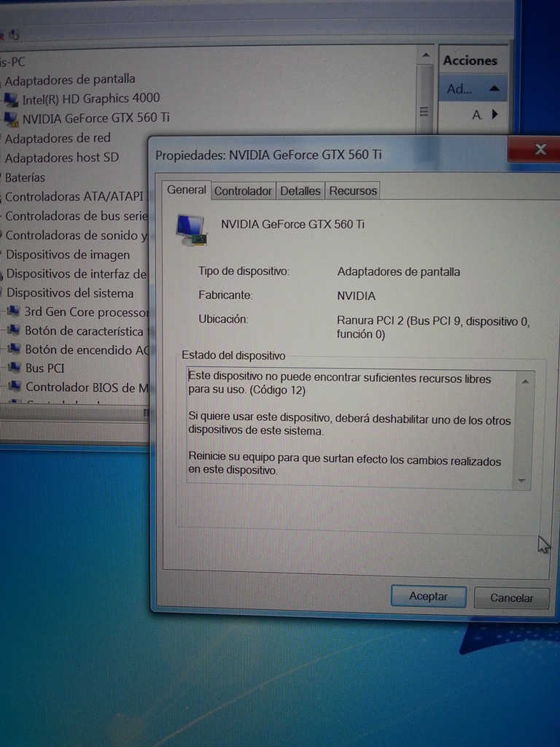Image resolution: width=560 pixels, height=747 pixels.
Task: Click the Ubicación value Ranura PCI 2
Action: 433,328
